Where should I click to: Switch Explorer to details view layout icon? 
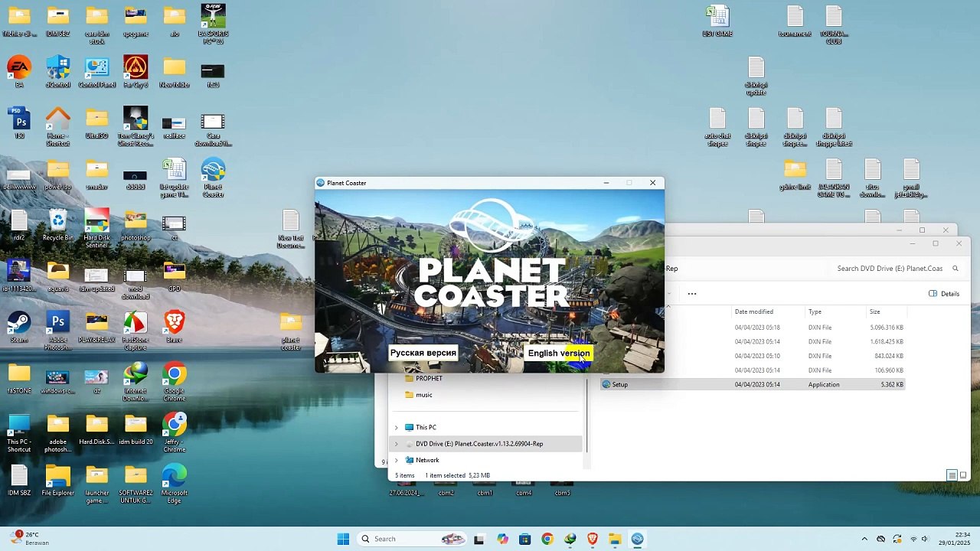[x=952, y=475]
